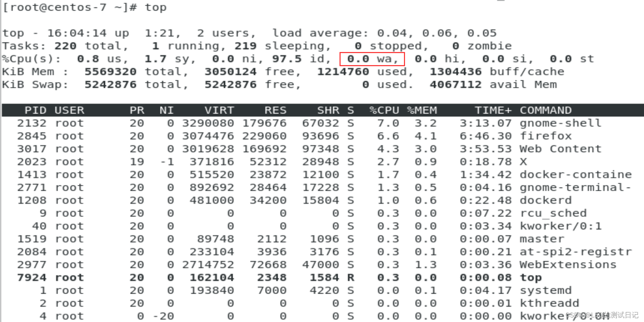644x322 pixels.
Task: Select the -20 NI value of PID 4
Action: click(x=163, y=316)
